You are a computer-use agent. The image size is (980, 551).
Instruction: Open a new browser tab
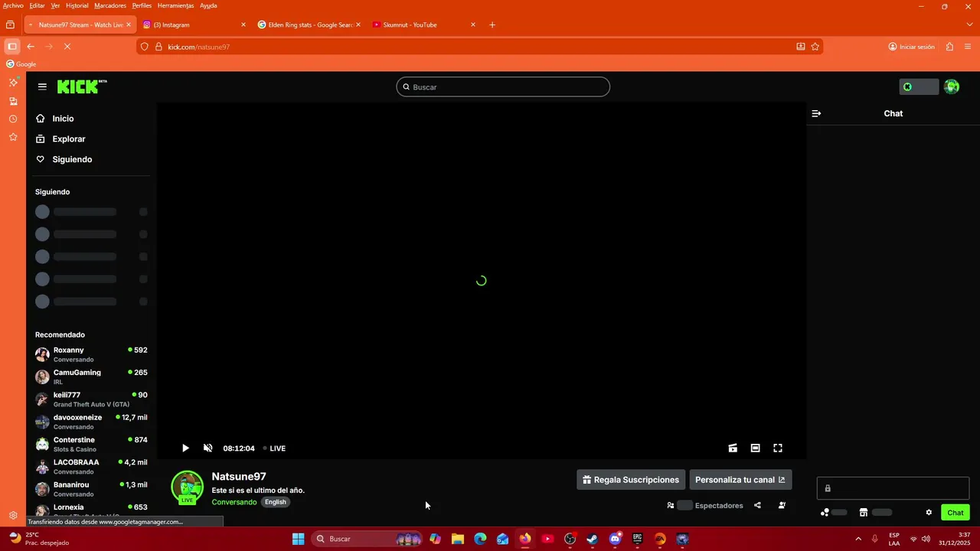tap(492, 24)
